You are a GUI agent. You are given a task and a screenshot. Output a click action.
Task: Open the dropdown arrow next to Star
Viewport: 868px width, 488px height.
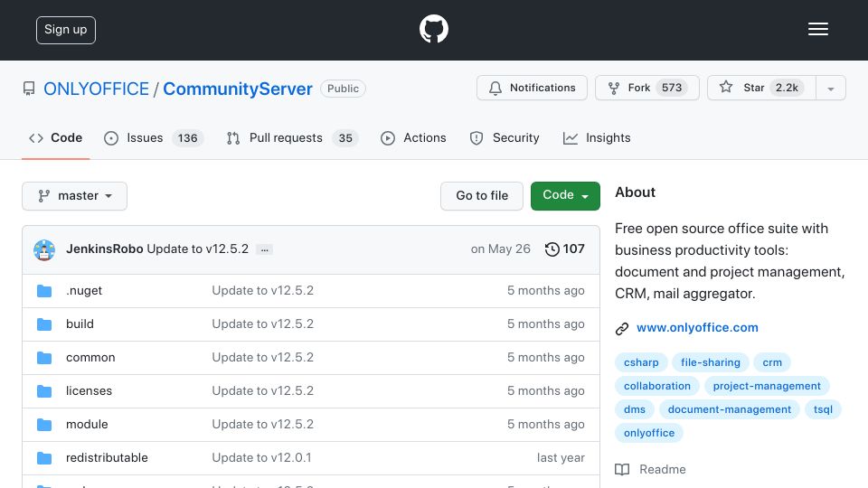(830, 89)
